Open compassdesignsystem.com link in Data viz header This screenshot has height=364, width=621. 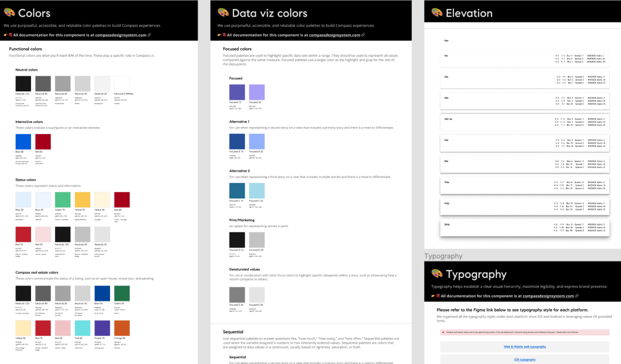tap(334, 35)
